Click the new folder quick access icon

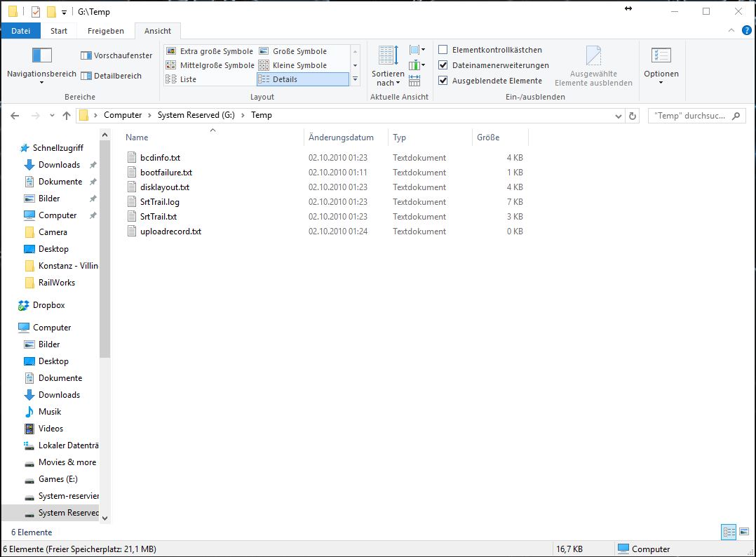click(52, 11)
